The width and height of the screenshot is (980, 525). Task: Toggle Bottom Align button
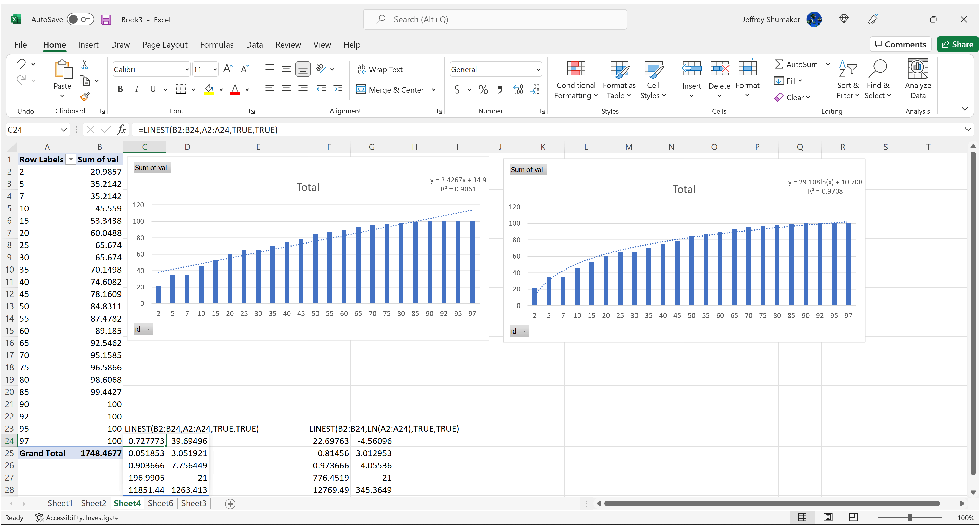303,69
